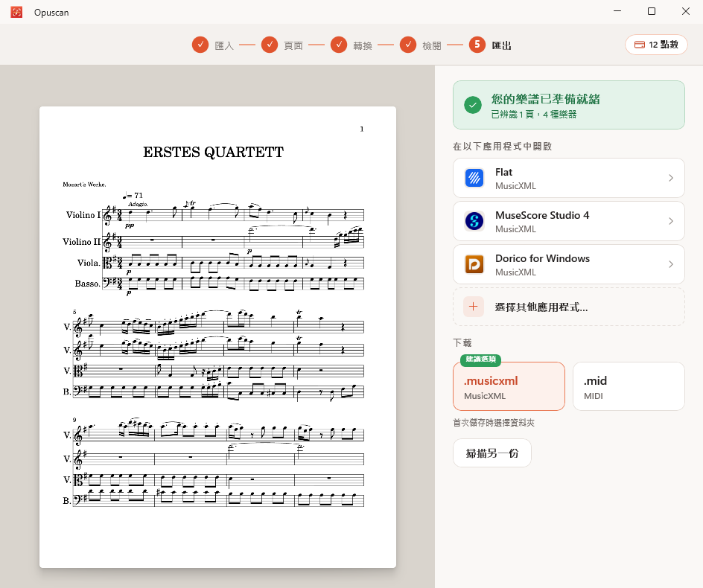The height and width of the screenshot is (588, 703).
Task: Click the green checkmark success icon
Action: 473,105
